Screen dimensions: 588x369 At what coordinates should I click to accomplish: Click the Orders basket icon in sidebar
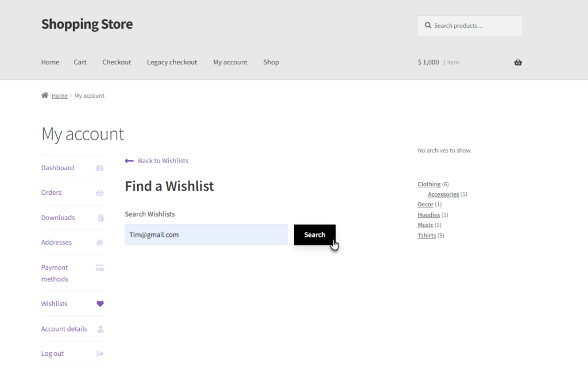pos(100,193)
